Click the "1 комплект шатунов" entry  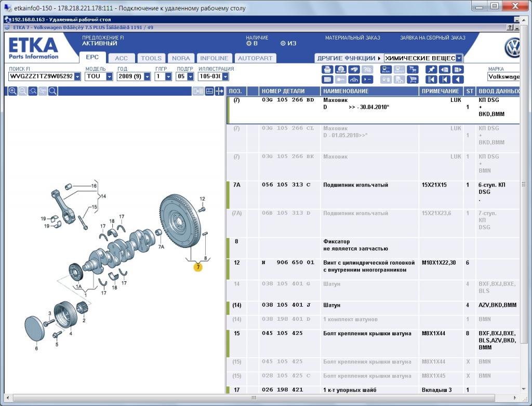[x=350, y=319]
